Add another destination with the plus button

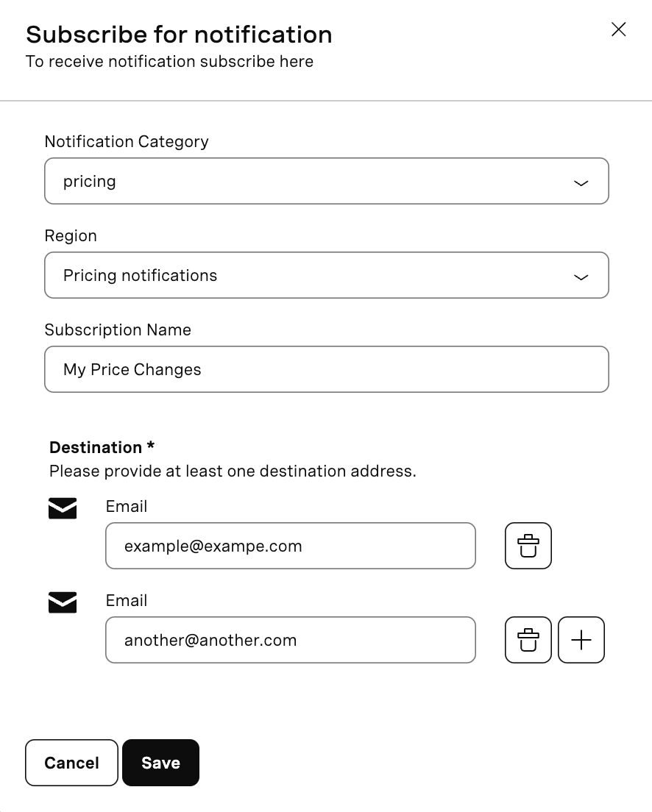click(x=581, y=640)
